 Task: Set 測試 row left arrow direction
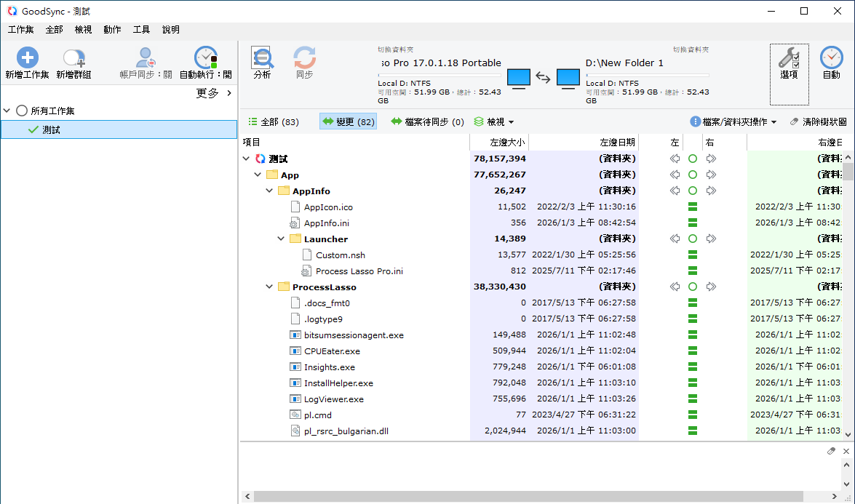click(x=675, y=159)
